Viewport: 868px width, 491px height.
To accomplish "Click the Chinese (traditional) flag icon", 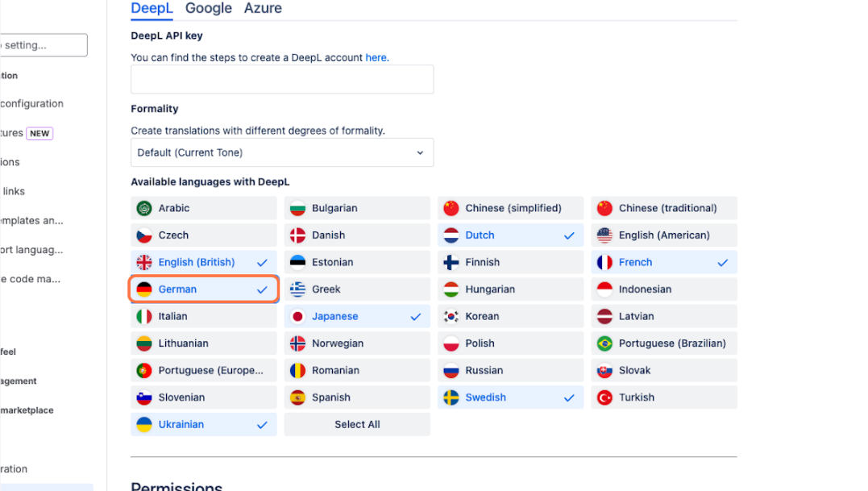I will click(x=604, y=208).
